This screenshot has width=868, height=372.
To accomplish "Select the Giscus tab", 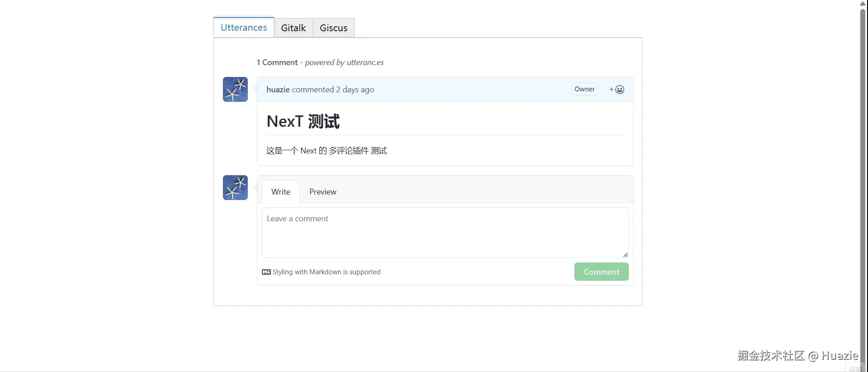I will click(333, 28).
